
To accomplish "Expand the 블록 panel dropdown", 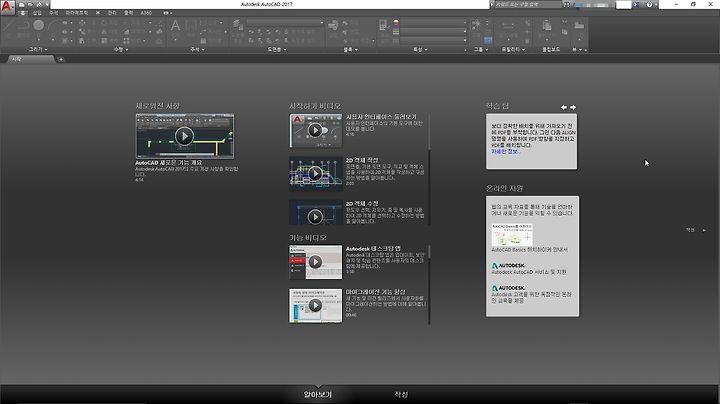I will click(350, 49).
